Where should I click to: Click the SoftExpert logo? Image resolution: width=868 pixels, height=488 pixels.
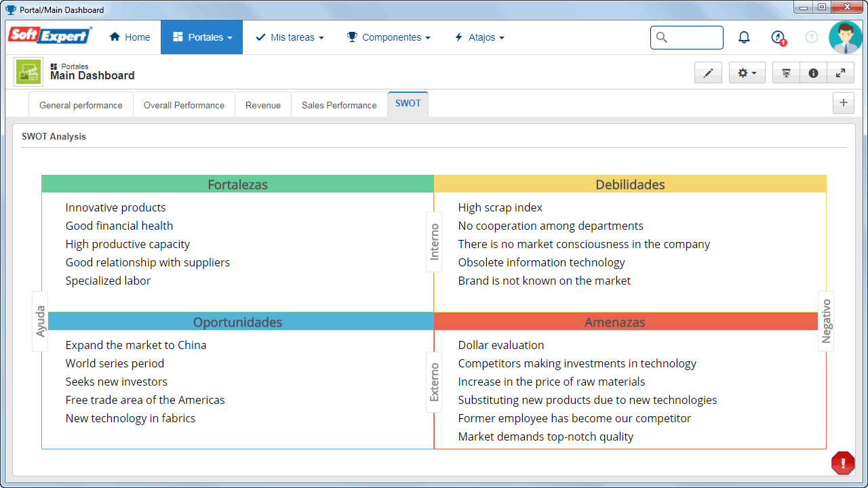coord(50,35)
